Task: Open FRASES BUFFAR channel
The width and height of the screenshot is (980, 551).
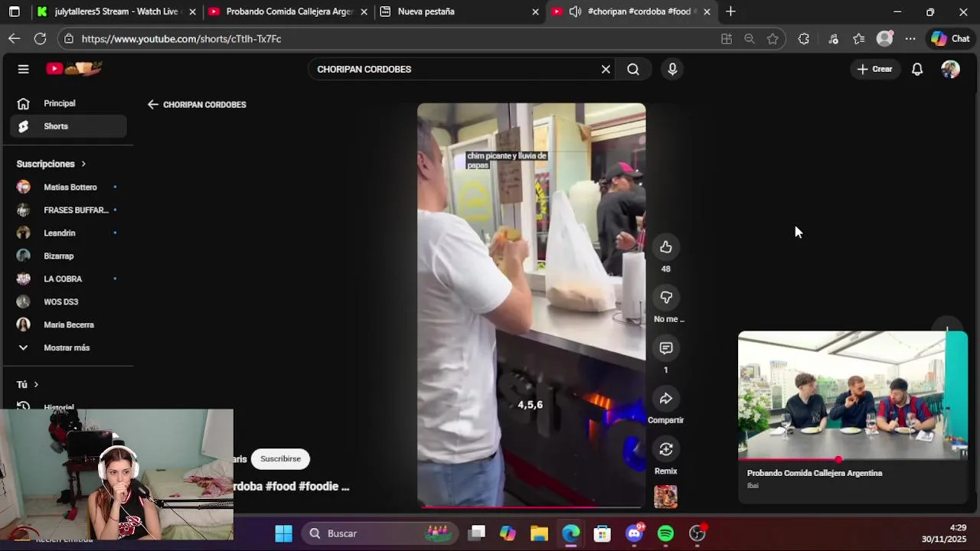Action: pos(67,210)
